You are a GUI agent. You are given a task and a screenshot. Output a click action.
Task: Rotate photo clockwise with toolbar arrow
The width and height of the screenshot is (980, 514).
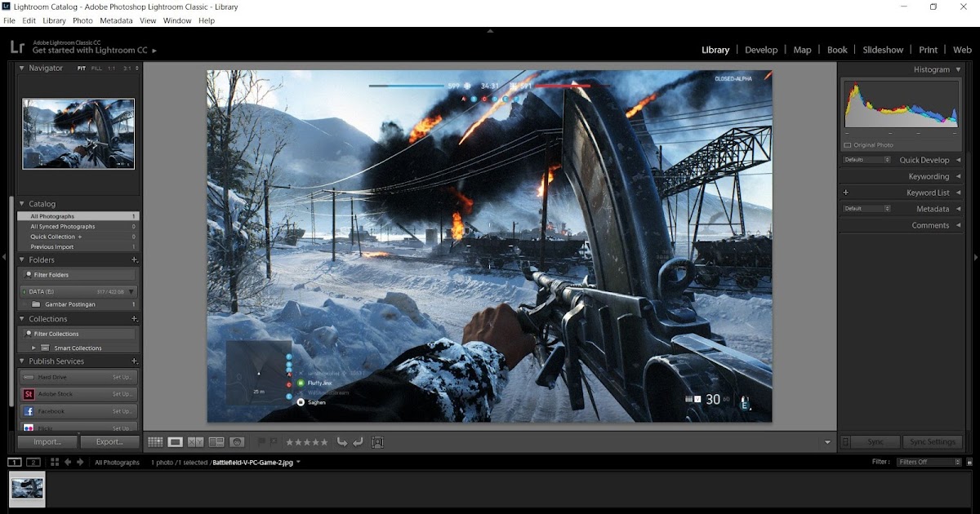(358, 442)
